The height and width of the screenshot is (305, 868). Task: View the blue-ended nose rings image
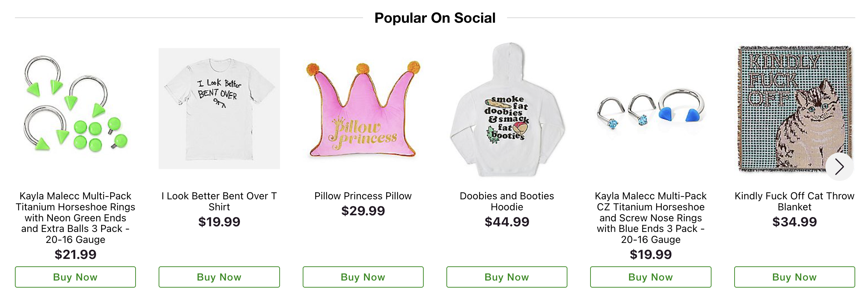tap(650, 110)
